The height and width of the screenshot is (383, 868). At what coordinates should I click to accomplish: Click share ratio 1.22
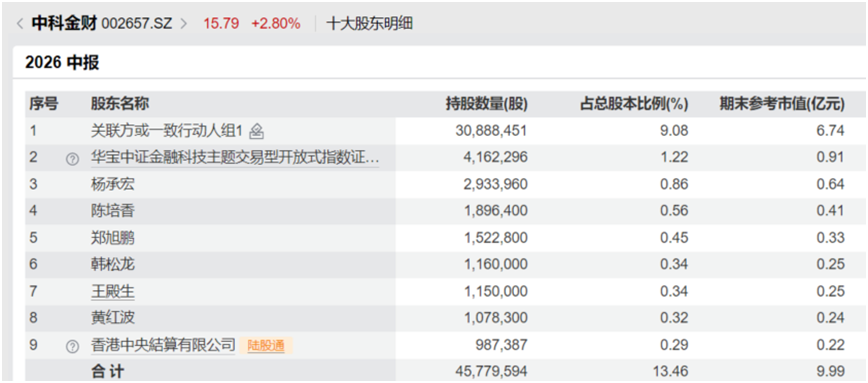[674, 158]
